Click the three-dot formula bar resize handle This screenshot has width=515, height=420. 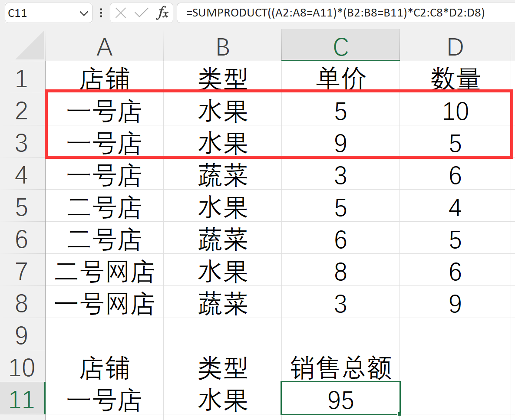[x=101, y=13]
